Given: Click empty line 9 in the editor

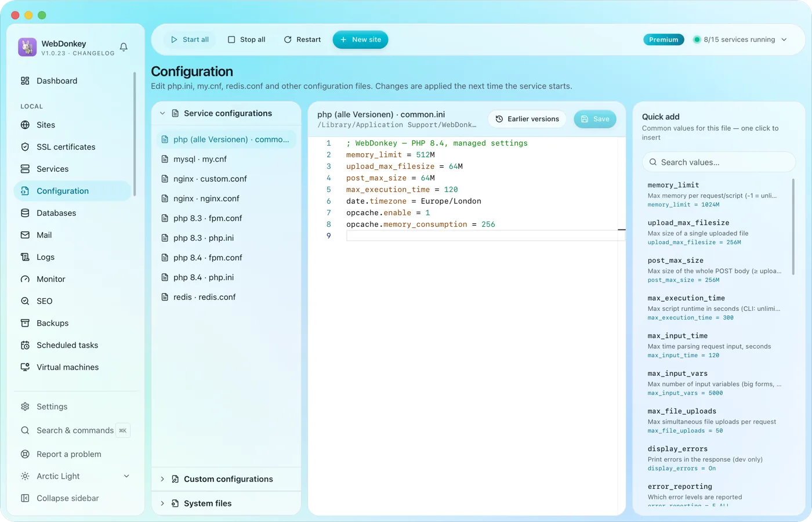Looking at the screenshot, I should (x=485, y=235).
